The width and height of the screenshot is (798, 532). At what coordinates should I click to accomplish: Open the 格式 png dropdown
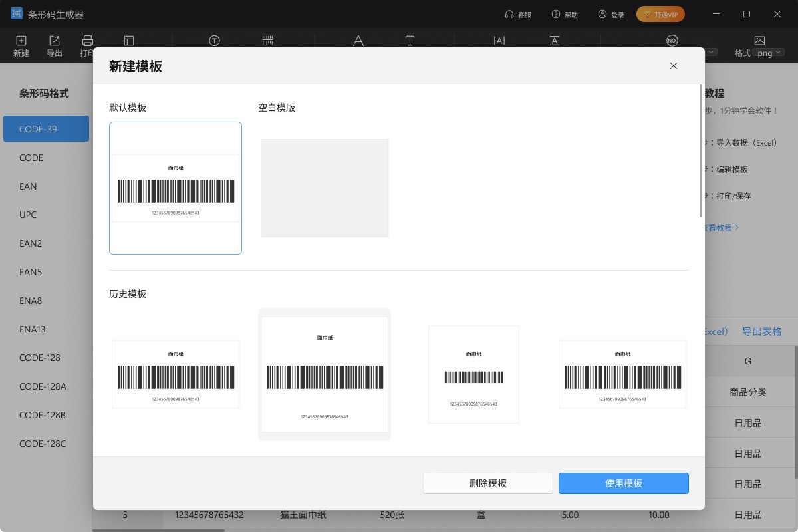769,53
